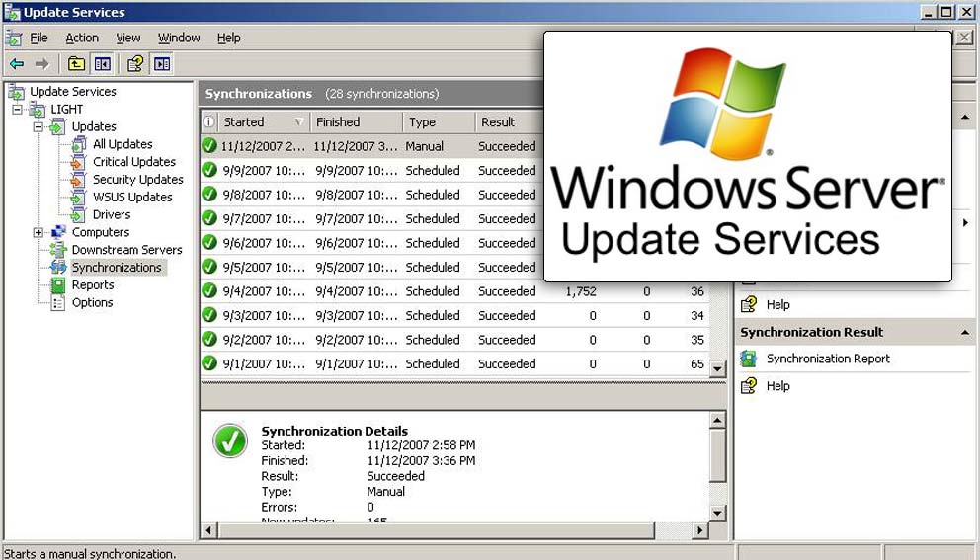
Task: Click Succeeded result in 9/3/2007 row
Action: tap(507, 316)
